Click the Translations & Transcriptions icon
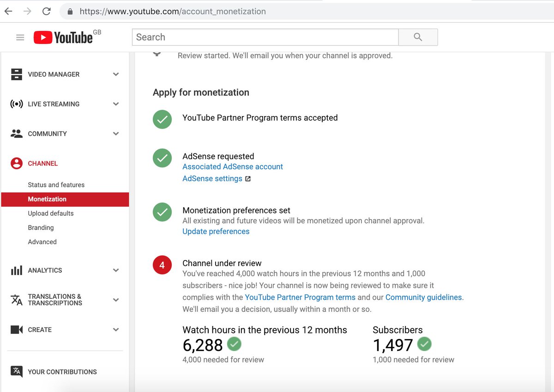Image resolution: width=554 pixels, height=392 pixels. (17, 300)
